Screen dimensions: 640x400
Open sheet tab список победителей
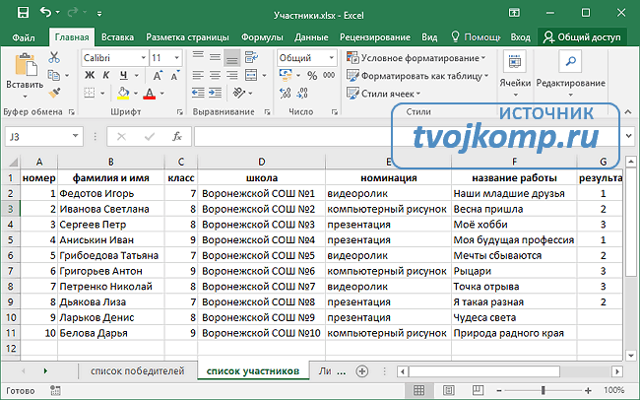137,371
